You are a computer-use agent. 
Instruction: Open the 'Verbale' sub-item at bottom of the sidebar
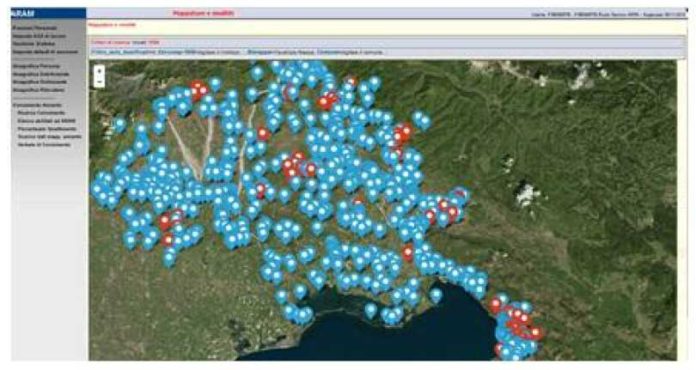click(44, 145)
